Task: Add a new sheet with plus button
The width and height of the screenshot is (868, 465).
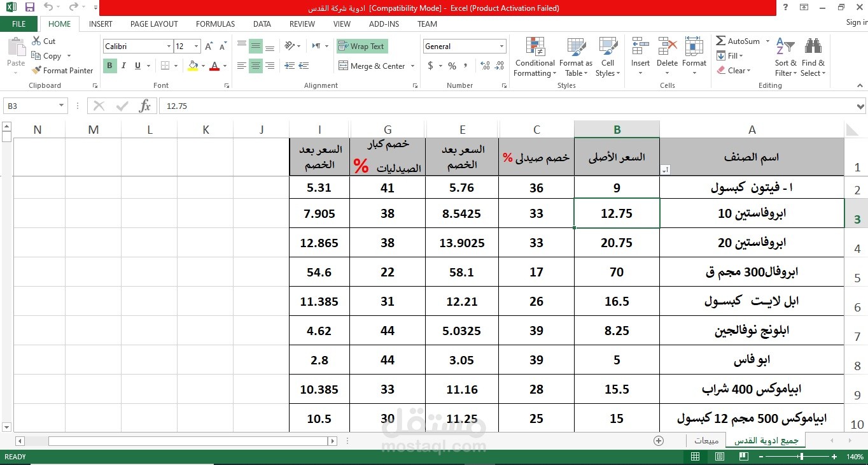Action: [659, 441]
